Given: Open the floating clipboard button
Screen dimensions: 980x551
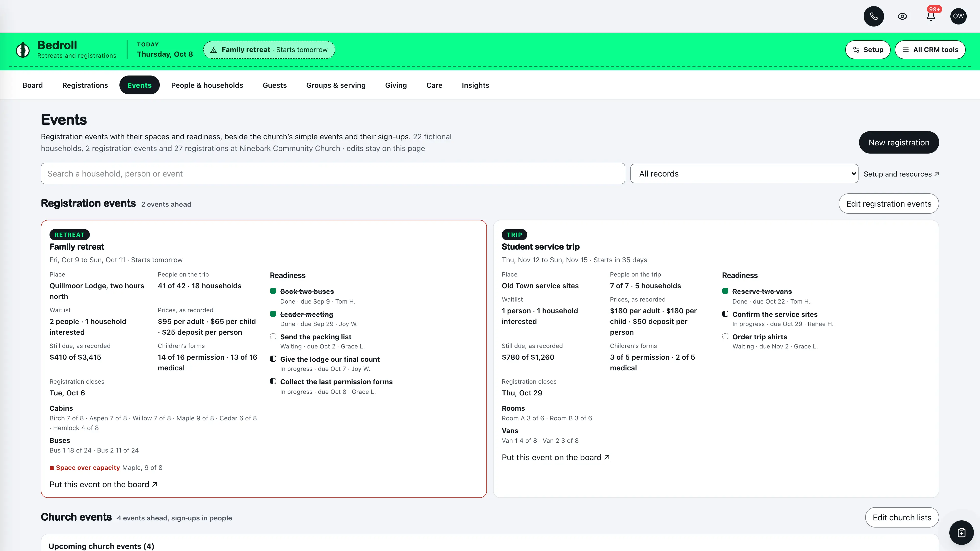Looking at the screenshot, I should coord(961,533).
